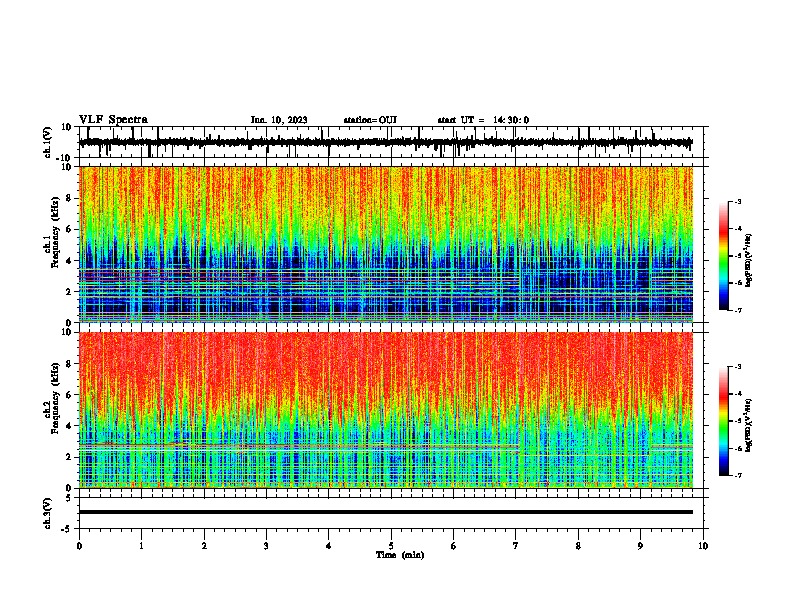Click the "-7" label on ch.2 color bar
The image size is (792, 612).
737,476
